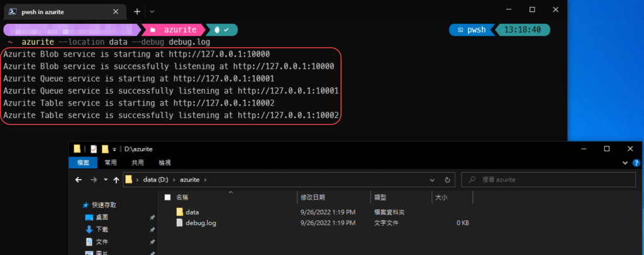Click the address bar folder icon

[x=129, y=180]
